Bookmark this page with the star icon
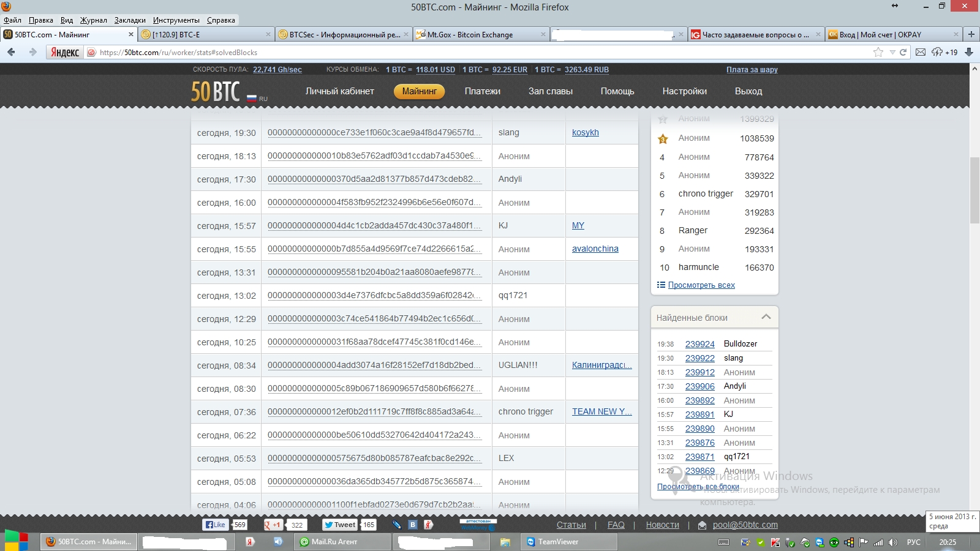Viewport: 980px width, 551px height. (878, 52)
